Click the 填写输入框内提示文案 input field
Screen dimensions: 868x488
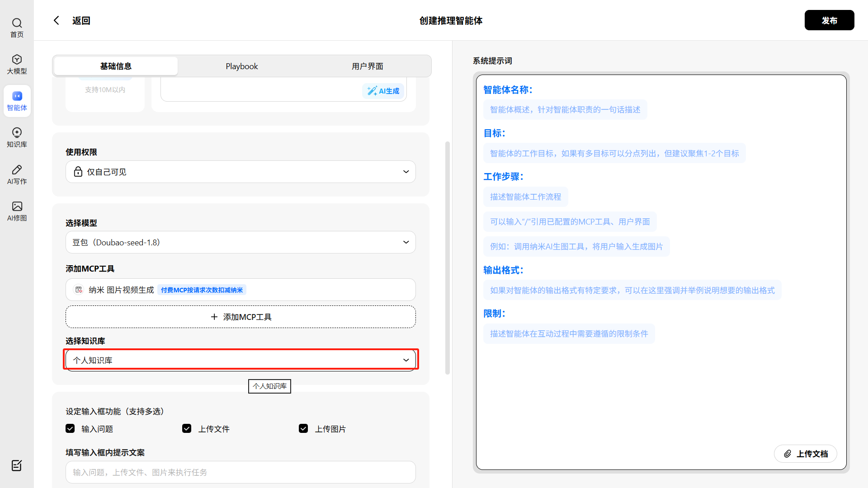[x=241, y=472]
